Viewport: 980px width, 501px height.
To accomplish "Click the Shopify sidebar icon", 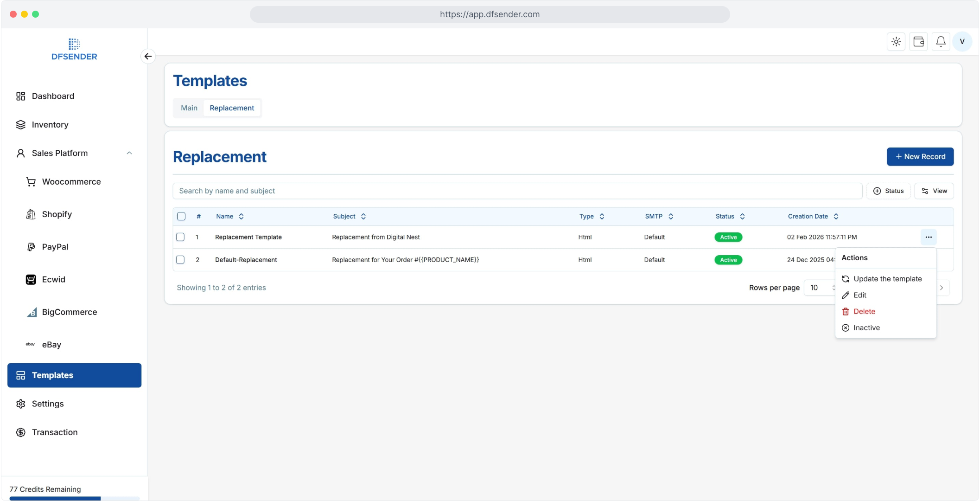I will pos(31,214).
